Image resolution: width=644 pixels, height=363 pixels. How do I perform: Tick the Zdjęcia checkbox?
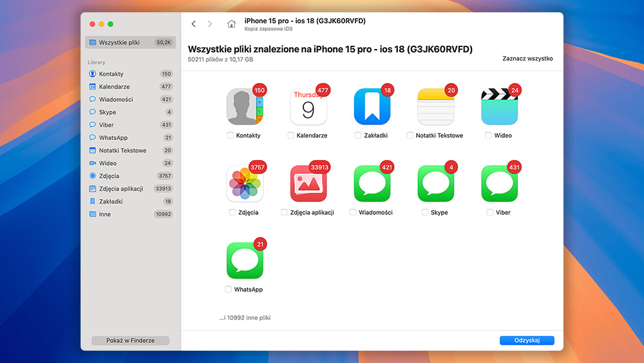(x=232, y=213)
